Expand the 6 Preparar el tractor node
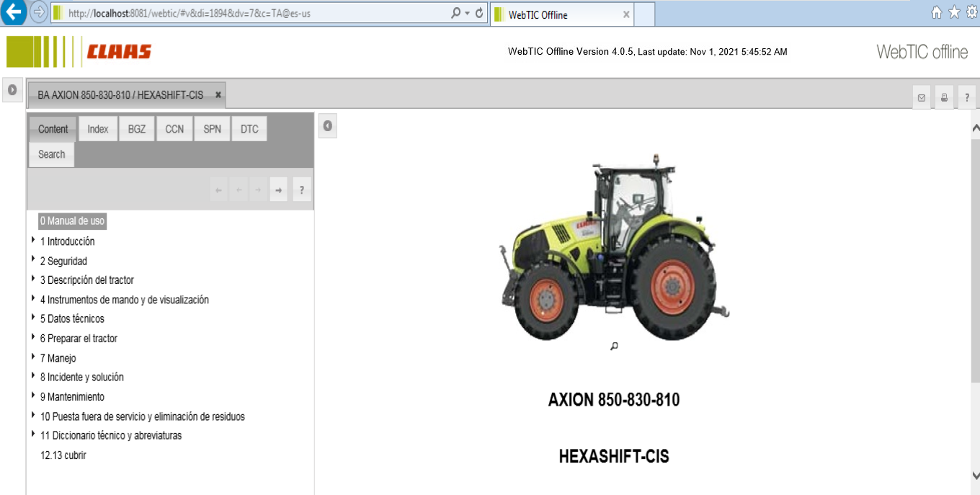Screen dimensions: 980x495 (33, 336)
